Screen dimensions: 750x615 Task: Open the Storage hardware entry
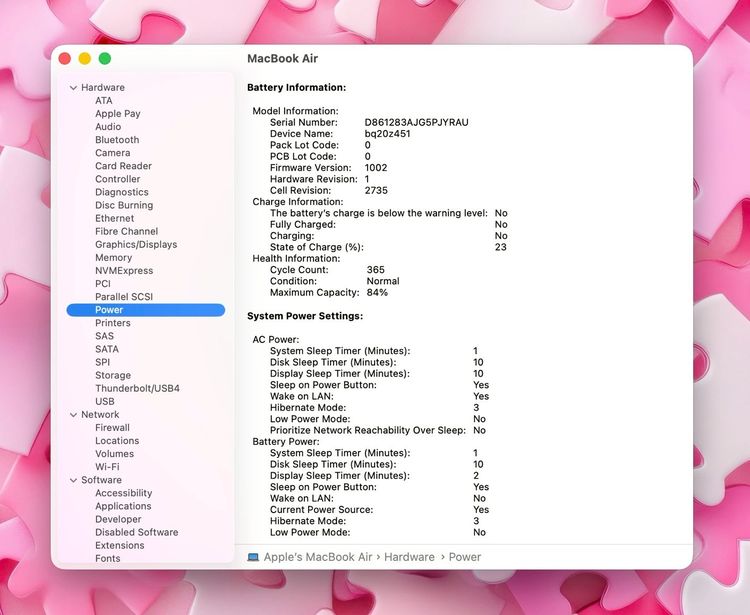pos(113,375)
